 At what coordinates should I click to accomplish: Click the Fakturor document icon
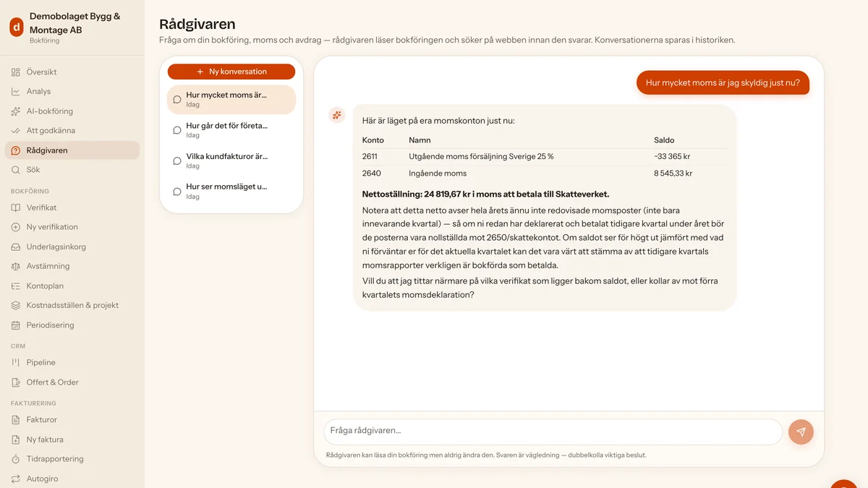tap(16, 419)
